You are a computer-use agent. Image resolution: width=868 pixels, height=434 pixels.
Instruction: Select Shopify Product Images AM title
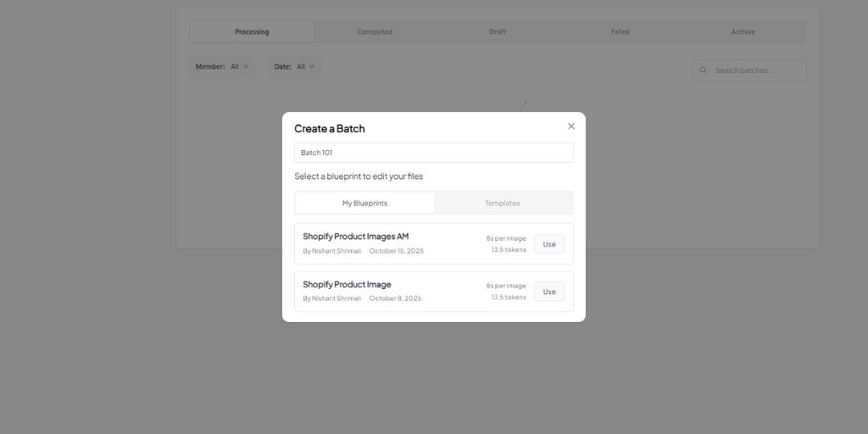[x=355, y=236]
